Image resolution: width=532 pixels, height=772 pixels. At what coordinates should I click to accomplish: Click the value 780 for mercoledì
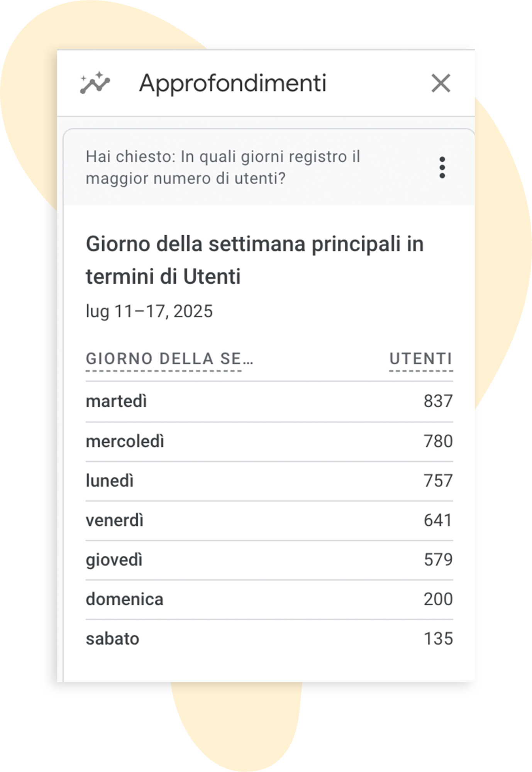coord(438,441)
